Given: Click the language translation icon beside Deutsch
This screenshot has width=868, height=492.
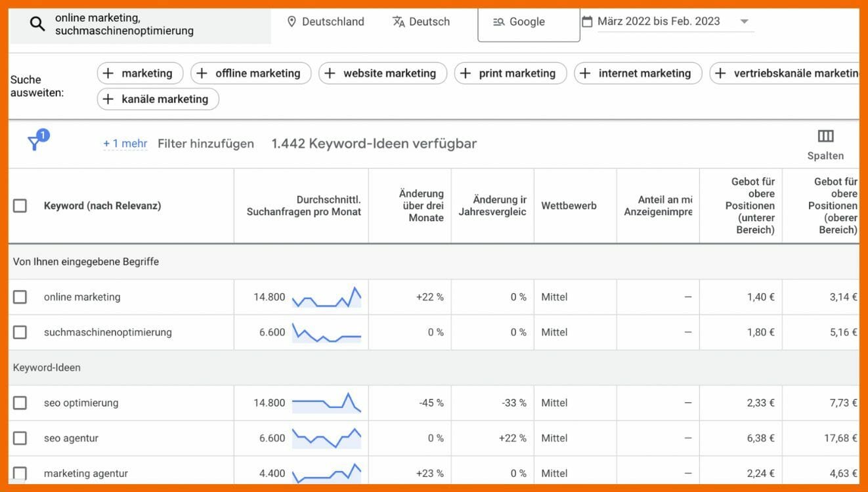Looking at the screenshot, I should point(399,21).
